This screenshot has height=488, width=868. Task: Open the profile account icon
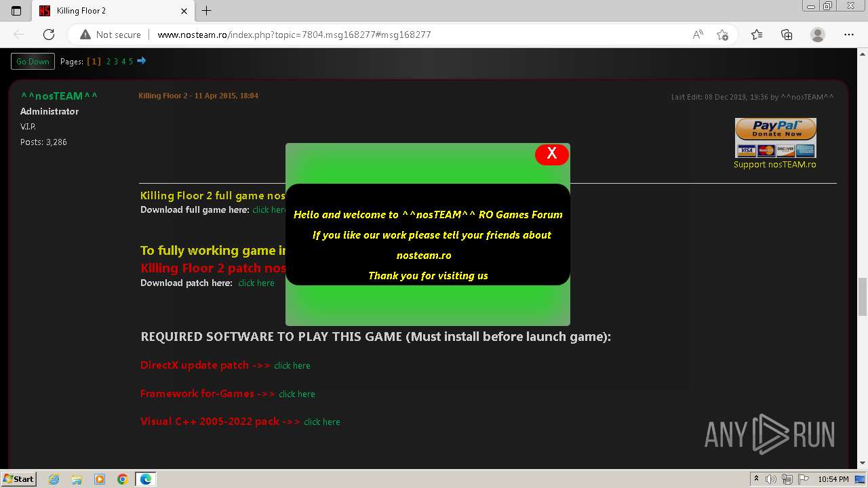[818, 35]
